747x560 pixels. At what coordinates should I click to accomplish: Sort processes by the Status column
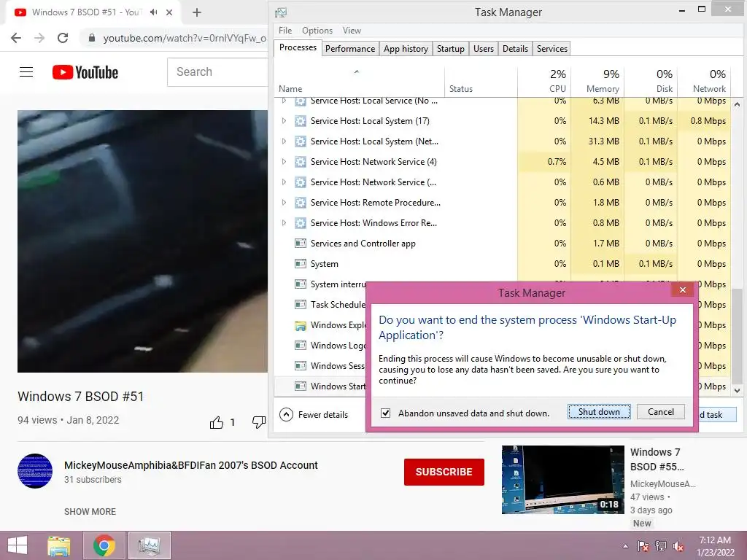pos(481,82)
